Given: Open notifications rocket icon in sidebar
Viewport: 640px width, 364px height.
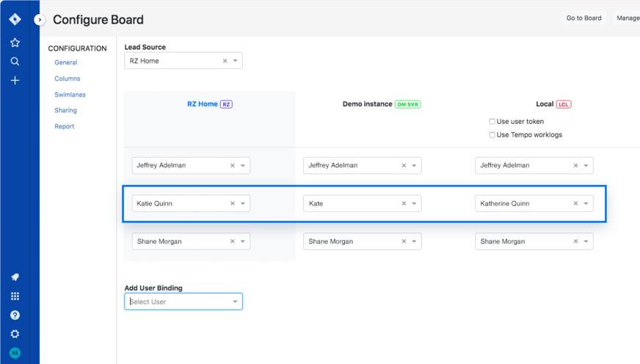Looking at the screenshot, I should tap(15, 277).
